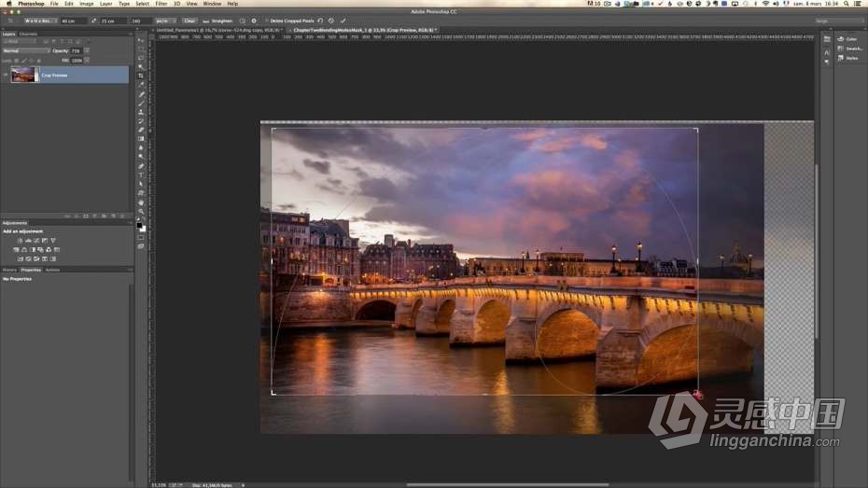Select the History Brush tool
This screenshot has height=488, width=868.
[141, 121]
